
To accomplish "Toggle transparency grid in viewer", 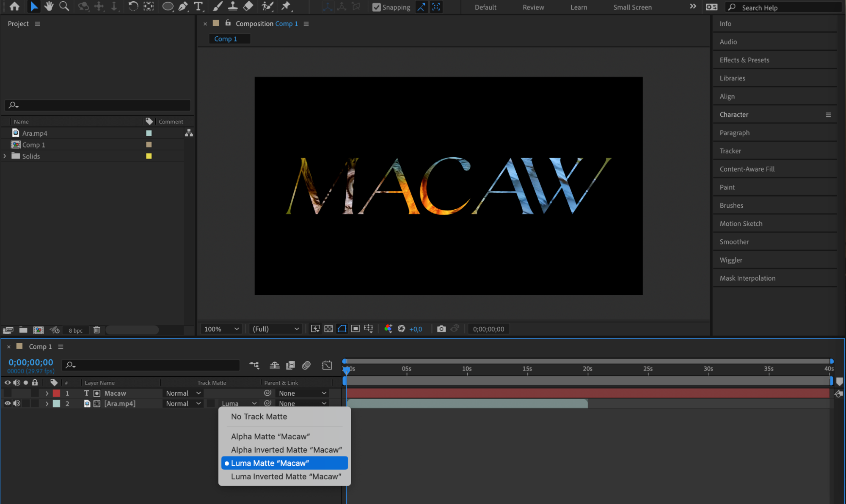I will coord(328,329).
